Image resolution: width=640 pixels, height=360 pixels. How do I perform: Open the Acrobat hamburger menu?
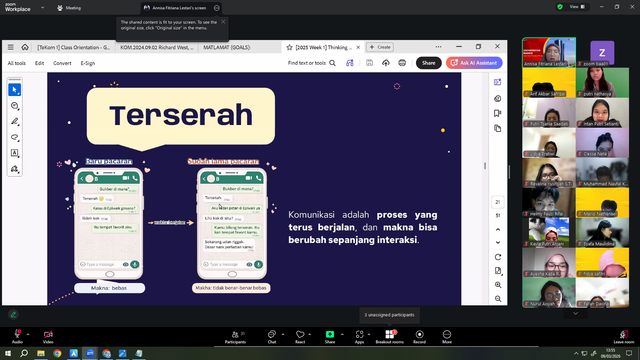click(11, 47)
